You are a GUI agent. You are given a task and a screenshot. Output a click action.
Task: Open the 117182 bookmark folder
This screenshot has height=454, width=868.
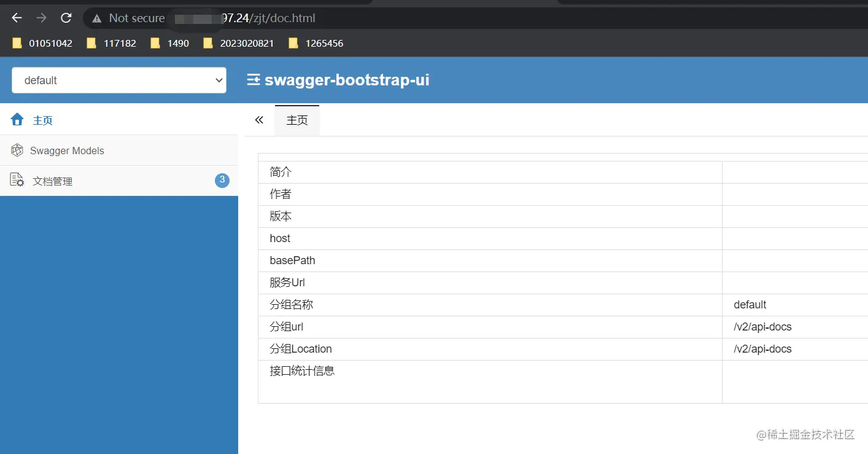coord(112,43)
